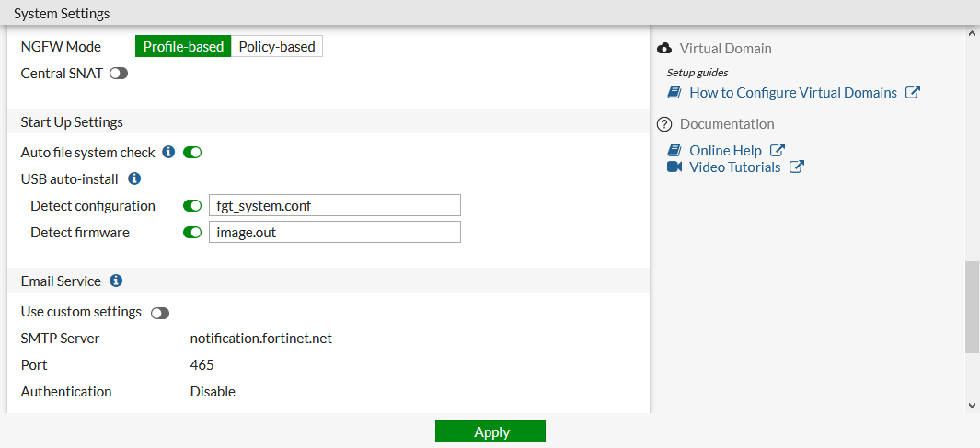Click the Virtual Domain cloud icon
The height and width of the screenshot is (448, 980).
664,48
